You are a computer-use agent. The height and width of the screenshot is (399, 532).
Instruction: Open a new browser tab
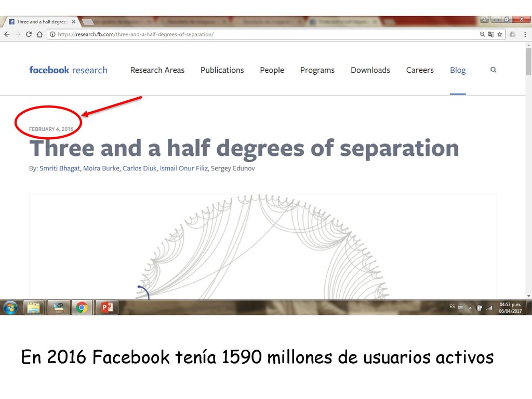tap(88, 22)
